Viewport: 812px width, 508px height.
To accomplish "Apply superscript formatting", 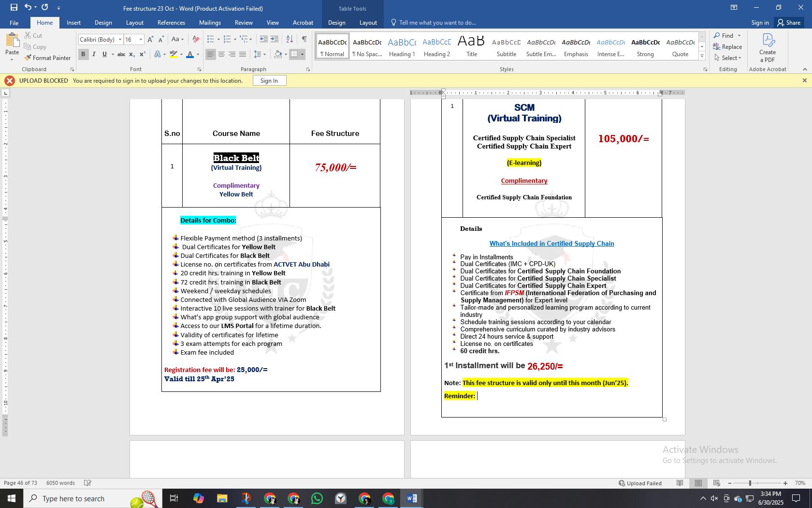I will [143, 54].
